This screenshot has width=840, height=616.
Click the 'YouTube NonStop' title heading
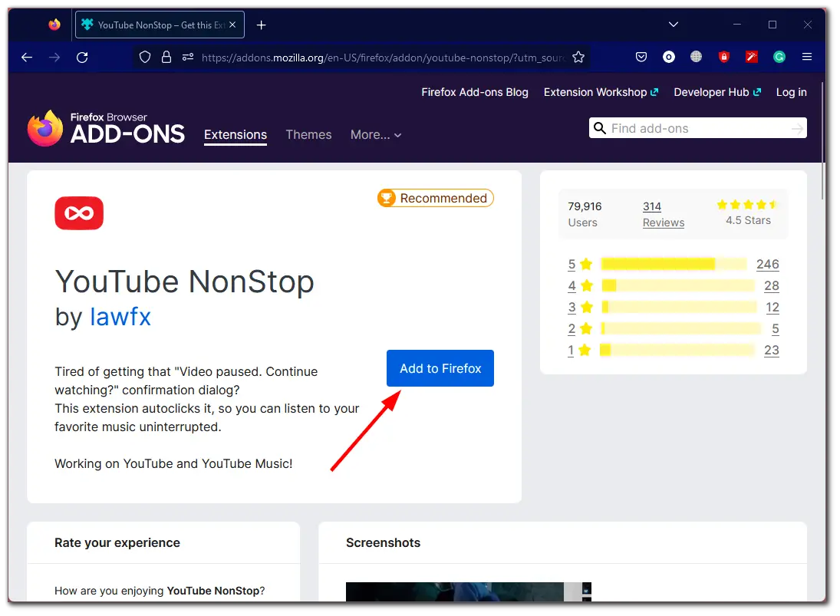(x=185, y=282)
